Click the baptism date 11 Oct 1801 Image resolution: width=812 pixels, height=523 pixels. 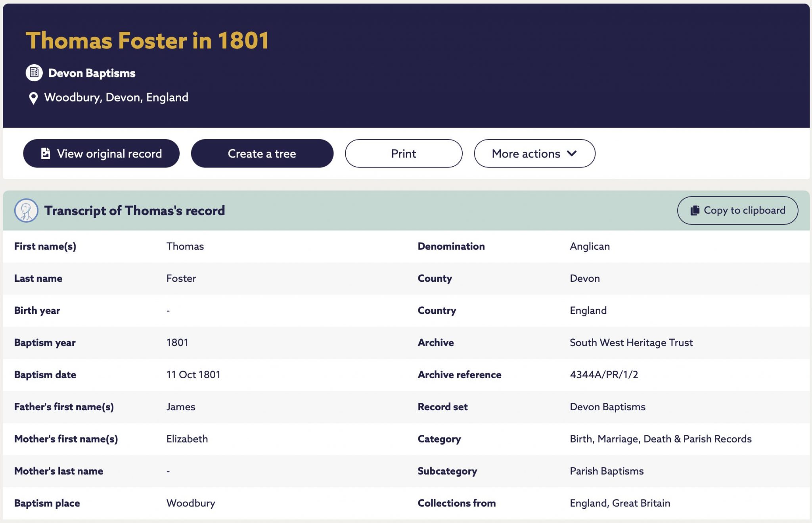(x=193, y=375)
